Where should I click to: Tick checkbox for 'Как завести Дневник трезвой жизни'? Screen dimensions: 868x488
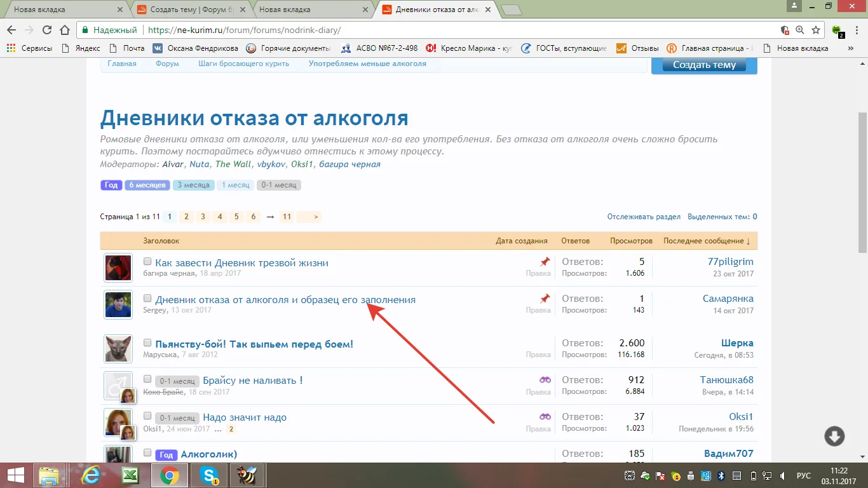click(x=147, y=262)
